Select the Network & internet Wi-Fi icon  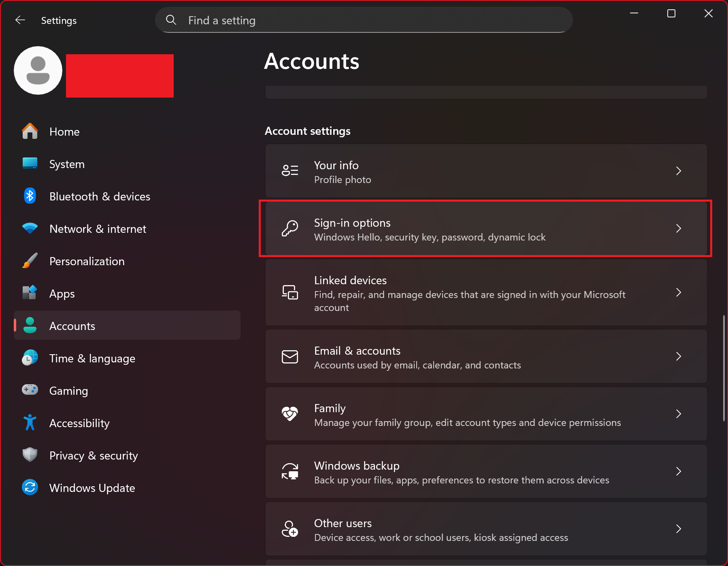pos(30,228)
